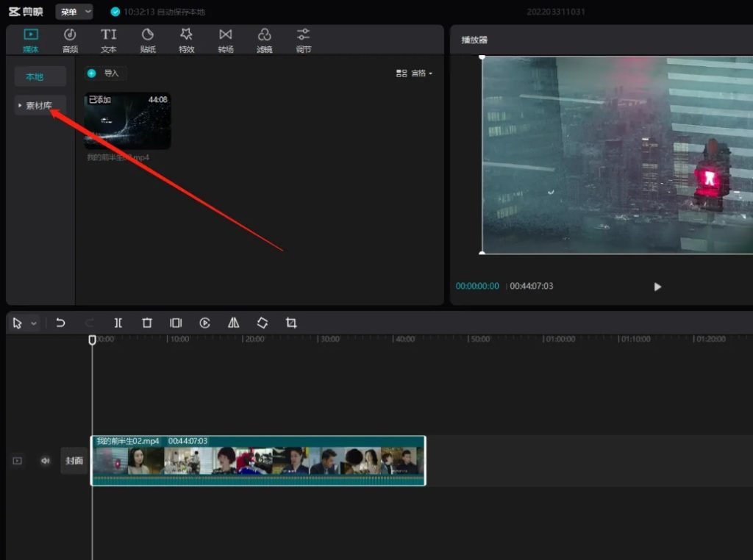Redo the last undone edit
The width and height of the screenshot is (753, 560).
89,323
